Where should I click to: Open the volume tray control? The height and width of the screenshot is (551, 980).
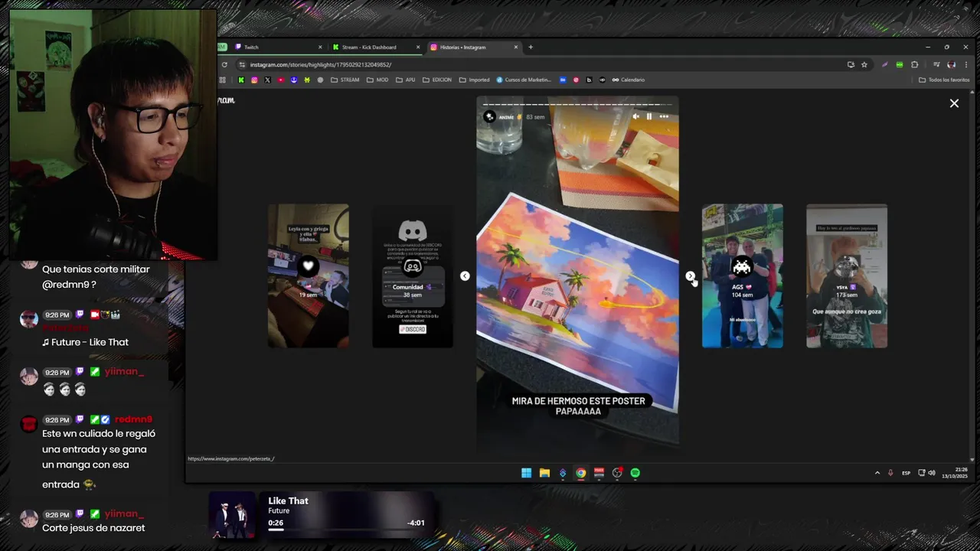[932, 473]
